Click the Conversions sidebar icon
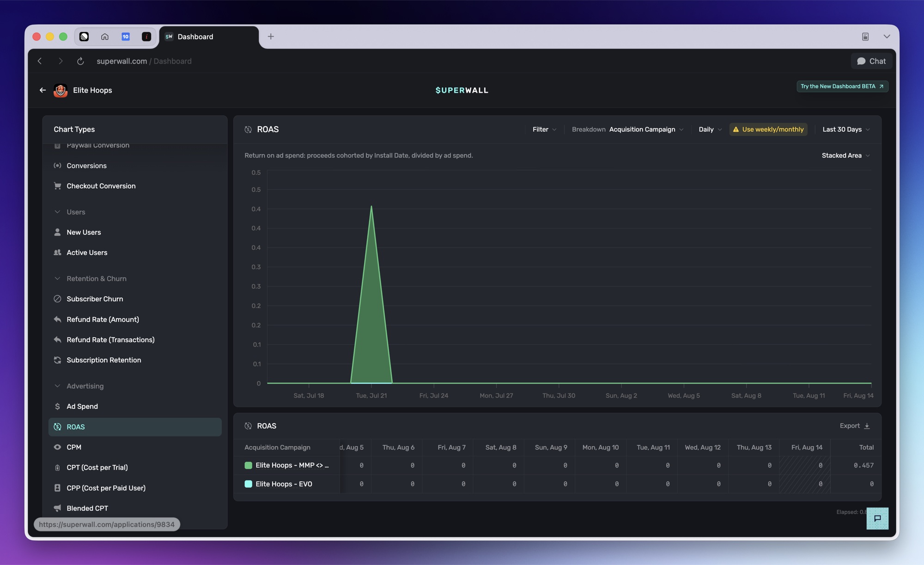Screen dimensions: 924x565 (57, 166)
